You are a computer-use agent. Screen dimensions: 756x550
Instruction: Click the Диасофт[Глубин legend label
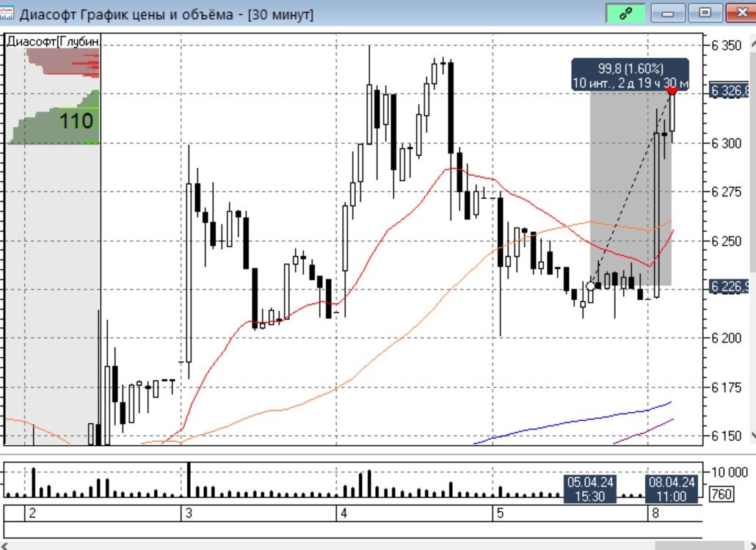point(53,41)
